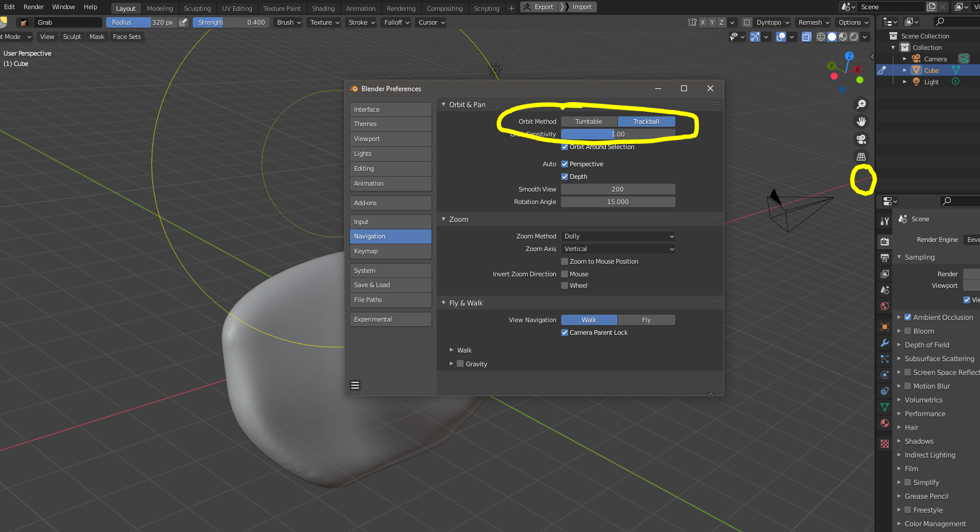Open the Modifier properties wrench tab
This screenshot has height=532, width=980.
click(x=885, y=343)
